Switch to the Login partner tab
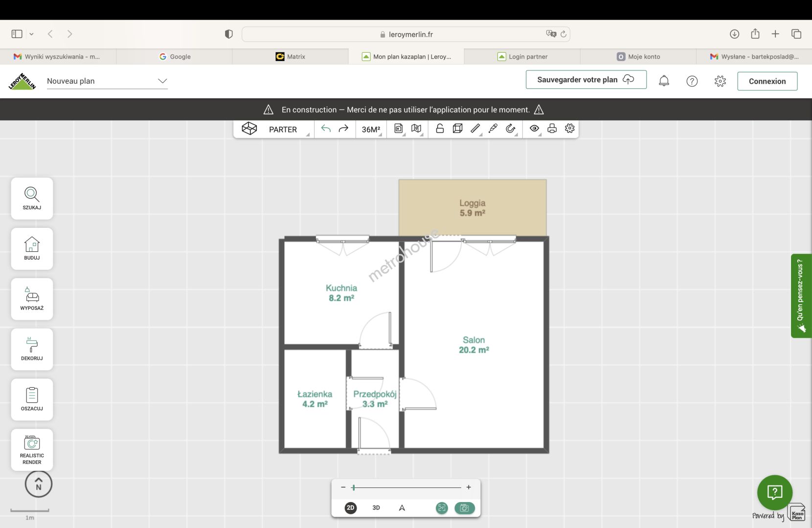Screen dimensions: 812x528 click(522, 57)
